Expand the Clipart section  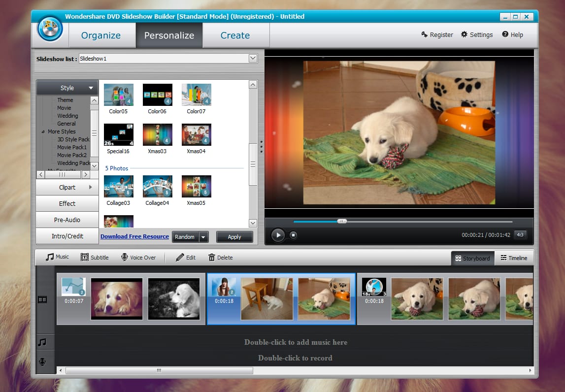coord(67,187)
